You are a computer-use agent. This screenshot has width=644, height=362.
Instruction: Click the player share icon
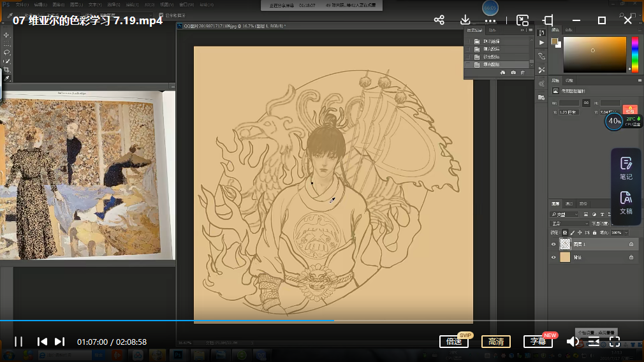(439, 20)
